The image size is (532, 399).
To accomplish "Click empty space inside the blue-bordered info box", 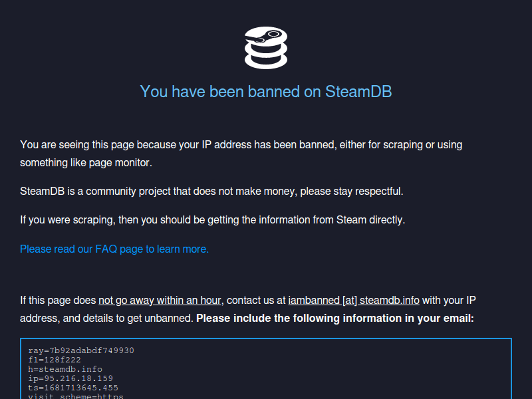I will point(332,369).
